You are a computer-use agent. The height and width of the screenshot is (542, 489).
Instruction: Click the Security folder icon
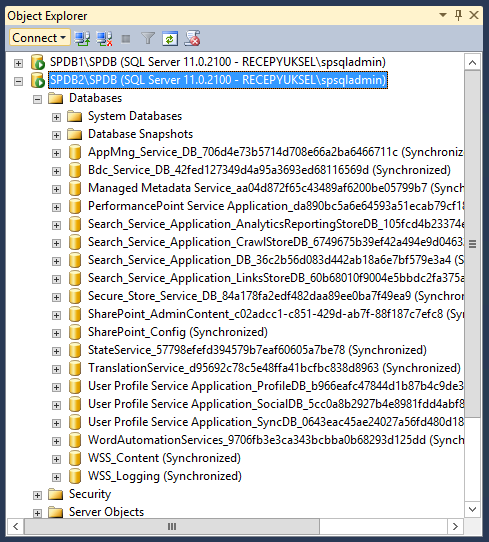56,494
